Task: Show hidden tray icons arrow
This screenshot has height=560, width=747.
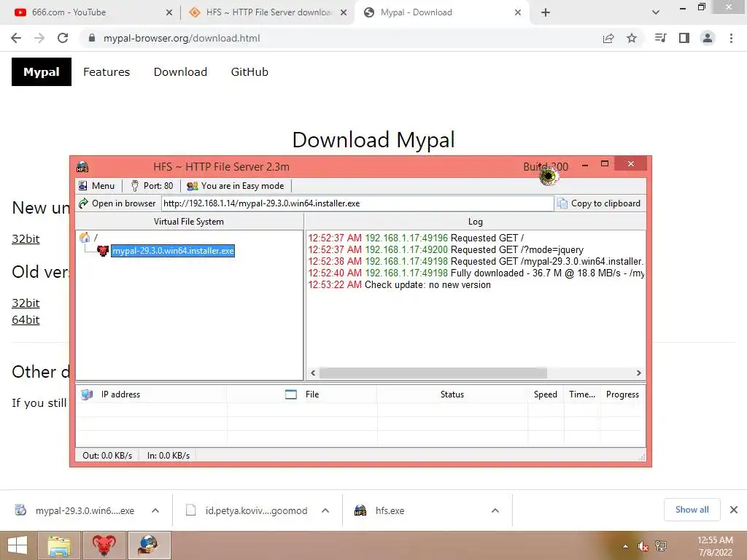Action: (625, 546)
